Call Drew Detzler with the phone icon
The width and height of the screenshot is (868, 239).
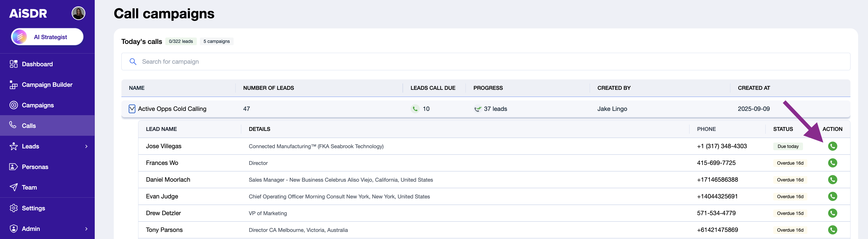(x=832, y=213)
